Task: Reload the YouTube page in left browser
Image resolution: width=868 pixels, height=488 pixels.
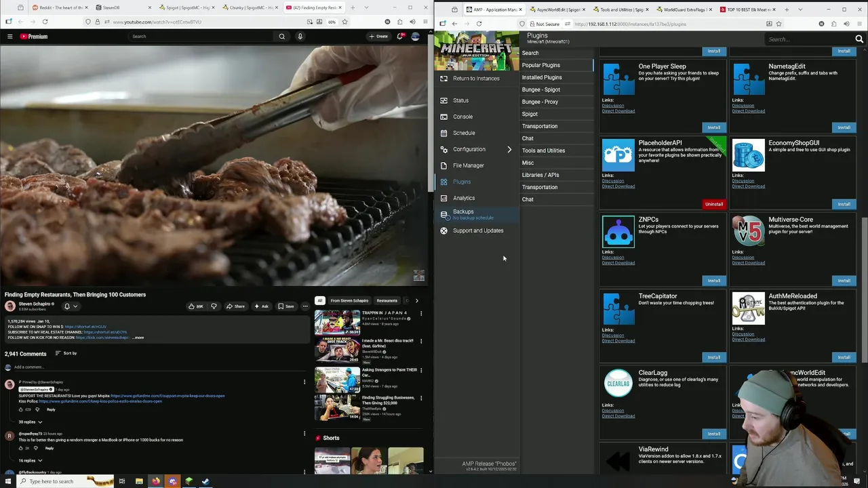Action: [45, 22]
